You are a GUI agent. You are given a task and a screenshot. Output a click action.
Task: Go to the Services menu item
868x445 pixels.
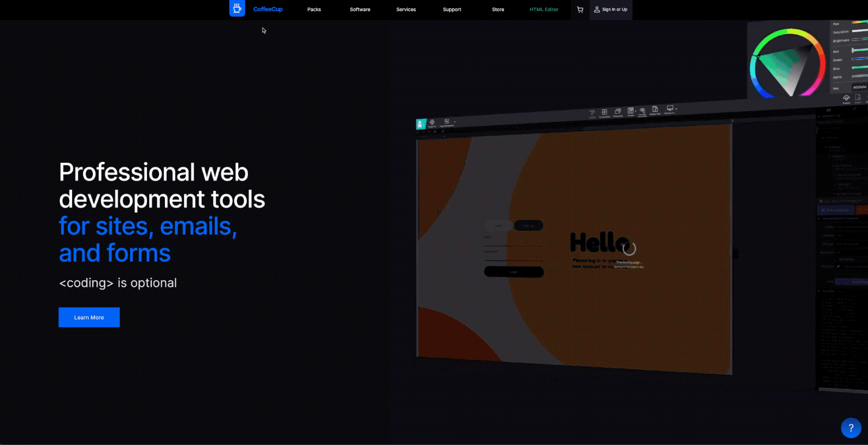[406, 10]
